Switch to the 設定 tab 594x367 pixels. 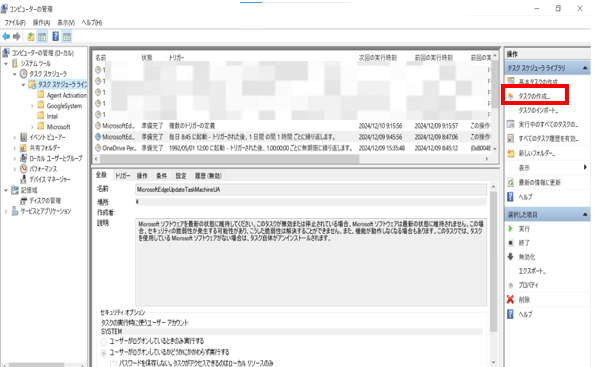click(181, 176)
